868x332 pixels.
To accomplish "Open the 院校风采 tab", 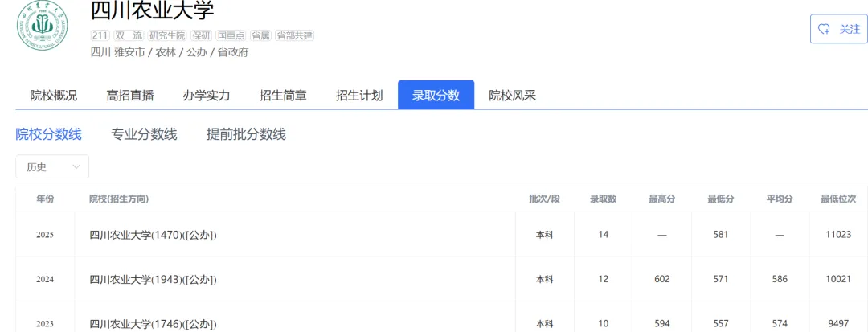I will (513, 95).
